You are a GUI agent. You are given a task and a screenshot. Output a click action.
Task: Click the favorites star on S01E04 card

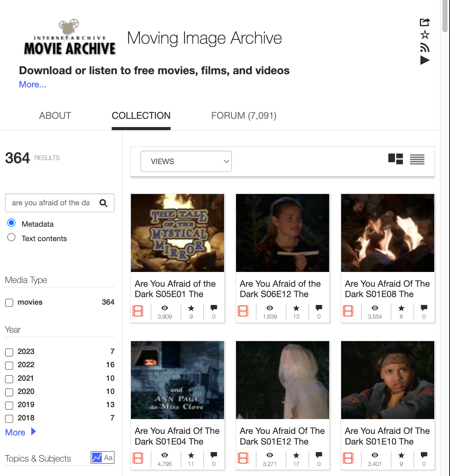[191, 455]
